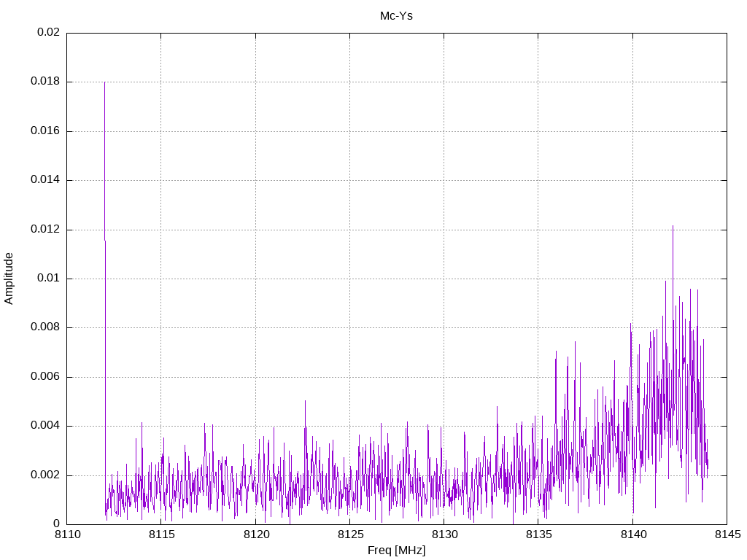747x560 pixels.
Task: Click top of tallest spike reaching 0.018
Action: pos(104,82)
